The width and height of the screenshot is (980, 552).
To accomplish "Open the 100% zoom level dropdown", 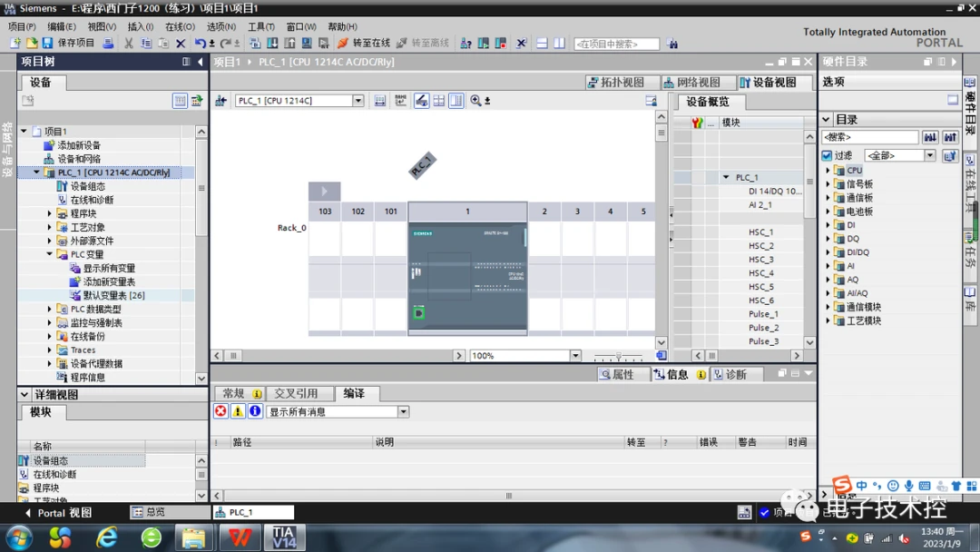I will click(575, 356).
